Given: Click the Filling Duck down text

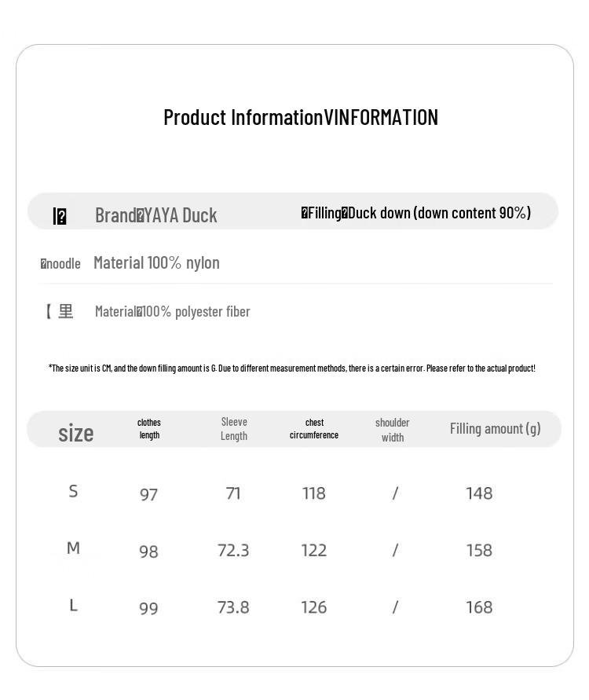Looking at the screenshot, I should pos(415,213).
